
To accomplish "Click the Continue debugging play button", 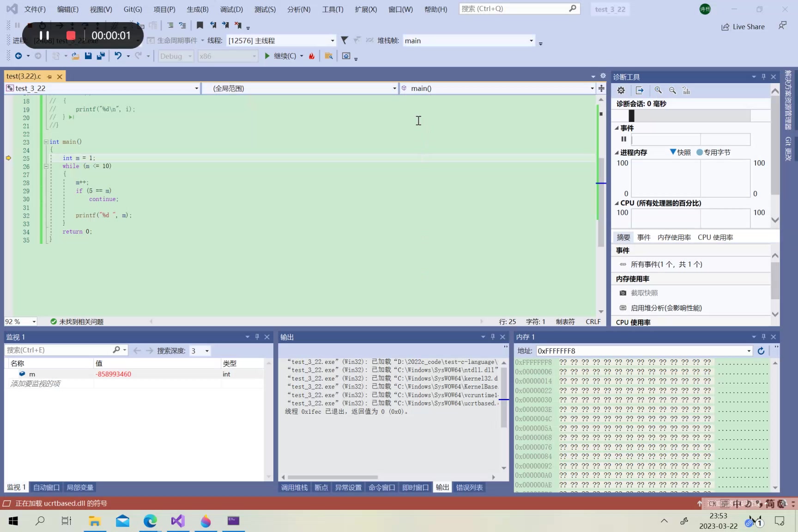I will point(267,56).
